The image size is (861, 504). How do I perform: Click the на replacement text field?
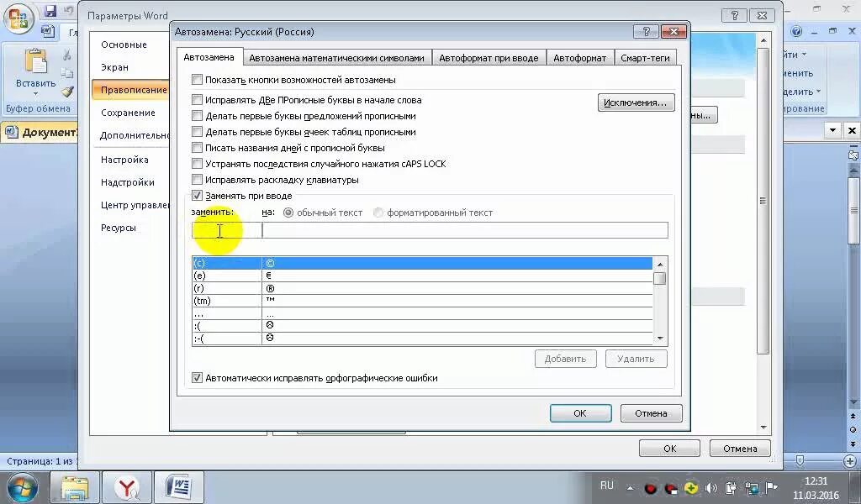point(465,230)
